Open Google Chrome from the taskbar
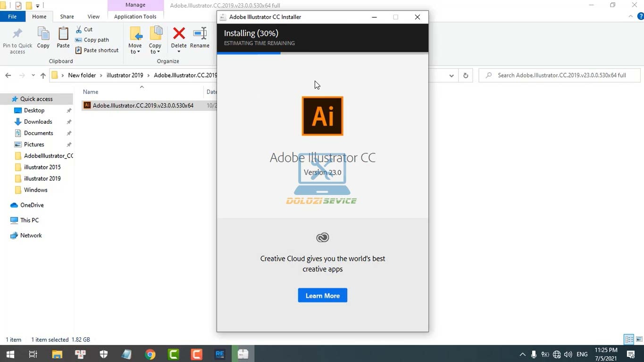The height and width of the screenshot is (362, 644). pos(150,354)
